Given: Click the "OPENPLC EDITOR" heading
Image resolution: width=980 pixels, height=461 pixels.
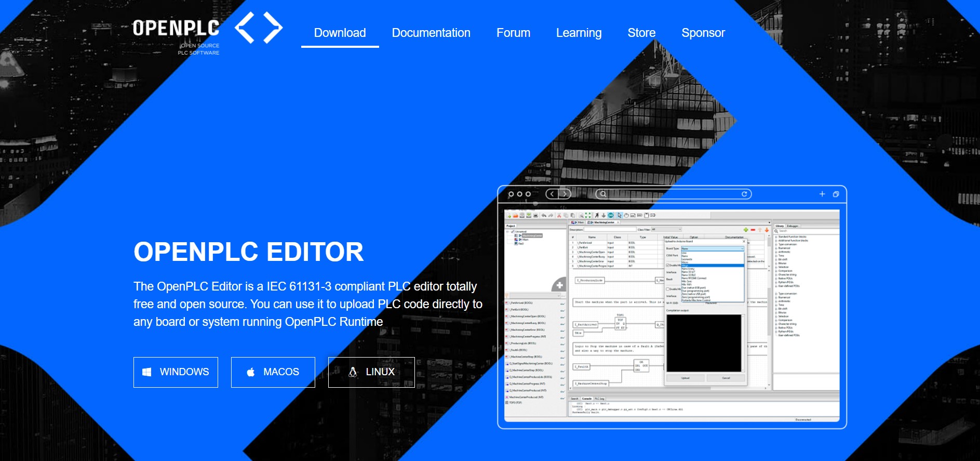Looking at the screenshot, I should pyautogui.click(x=249, y=252).
